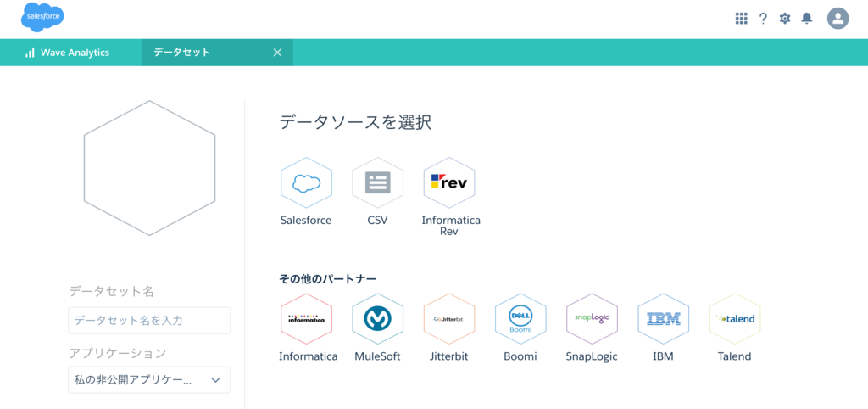The image size is (868, 409).
Task: Choose the CSV data source hexagon
Action: click(x=377, y=183)
